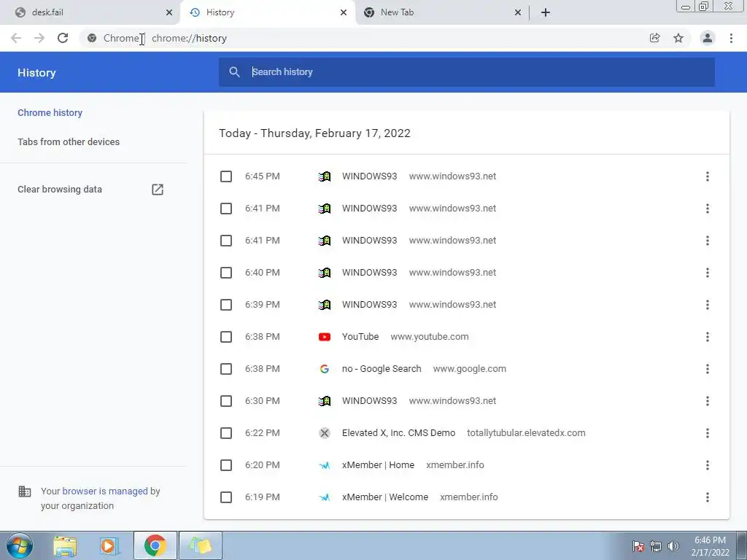This screenshot has width=747, height=560.
Task: Bookmark this page with the star icon
Action: click(x=678, y=38)
